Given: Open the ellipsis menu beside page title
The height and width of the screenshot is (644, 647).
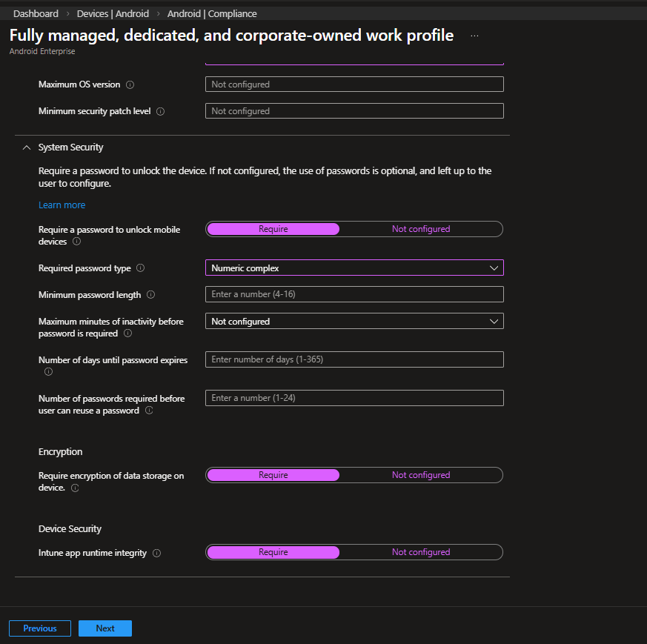Looking at the screenshot, I should coord(474,36).
